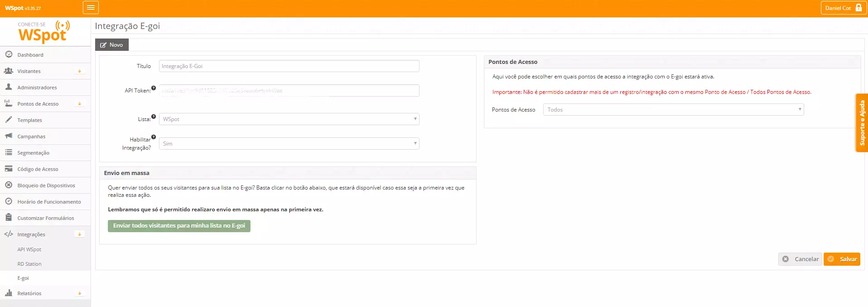Open Segmentação in the sidebar

click(x=45, y=153)
